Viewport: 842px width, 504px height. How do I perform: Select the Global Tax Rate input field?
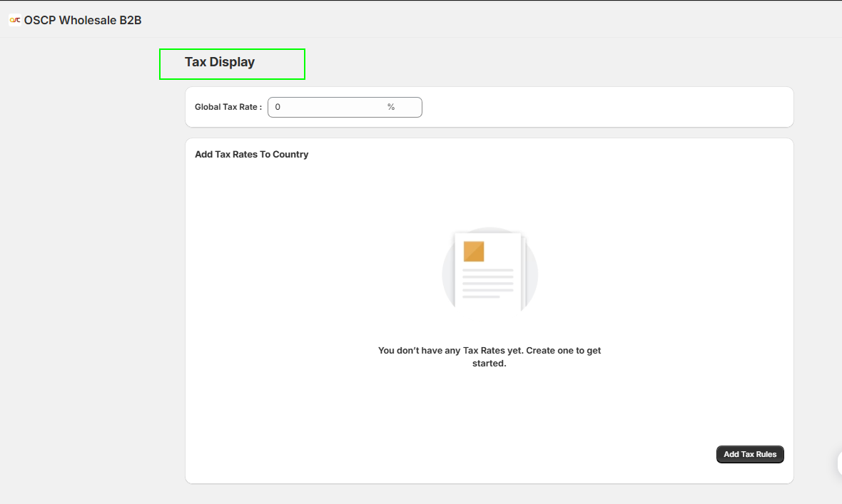pos(345,107)
